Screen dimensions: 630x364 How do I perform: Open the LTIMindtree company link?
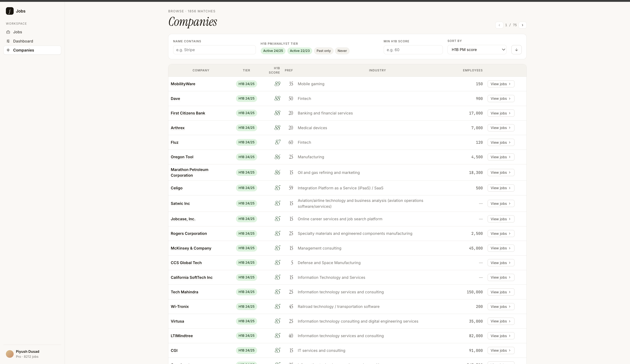[x=182, y=336]
